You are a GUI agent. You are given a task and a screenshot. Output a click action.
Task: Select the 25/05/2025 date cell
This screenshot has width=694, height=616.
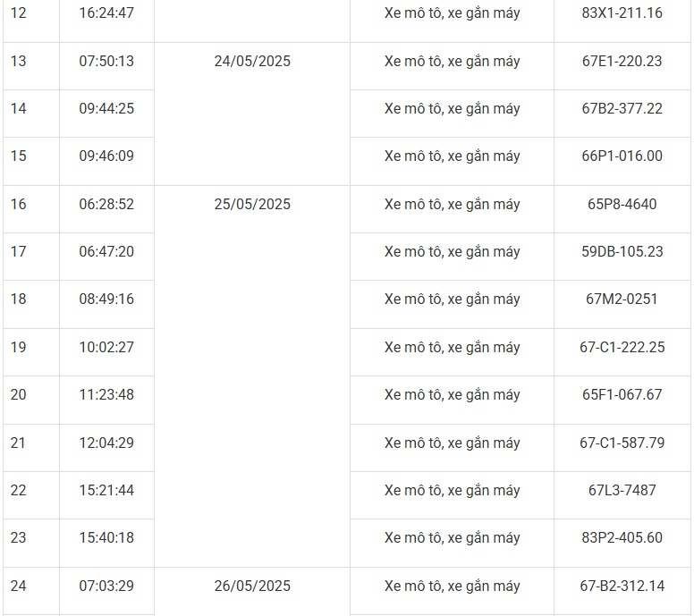pos(252,204)
